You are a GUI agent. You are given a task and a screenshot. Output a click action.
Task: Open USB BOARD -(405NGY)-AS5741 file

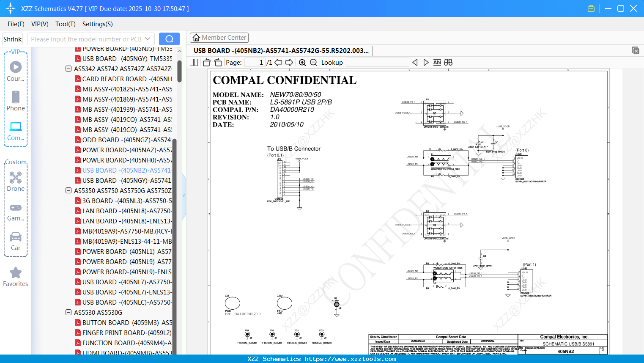pyautogui.click(x=123, y=180)
